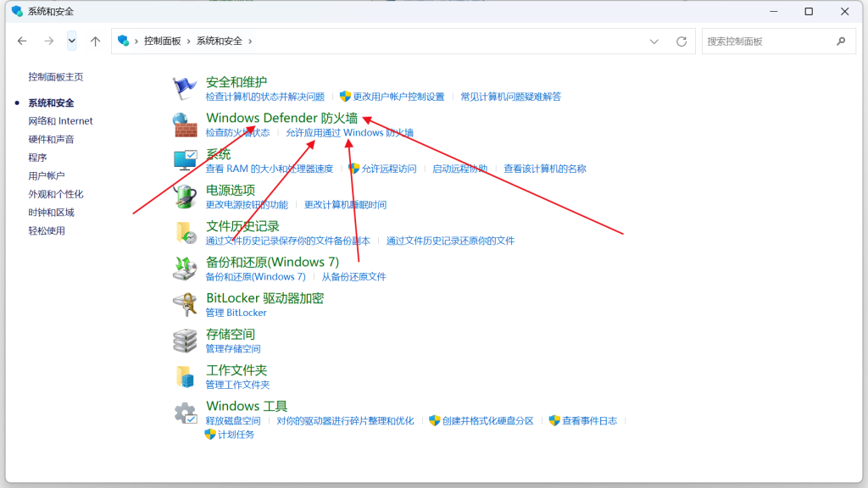
Task: Expand chevron after 控制面板 in breadcrumb
Action: pos(189,41)
